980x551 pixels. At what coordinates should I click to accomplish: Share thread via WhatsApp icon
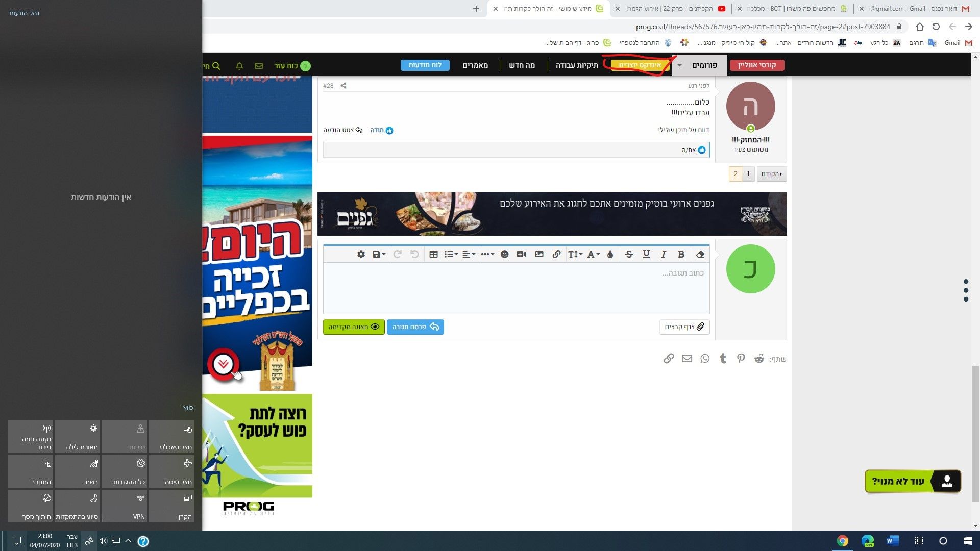point(705,359)
